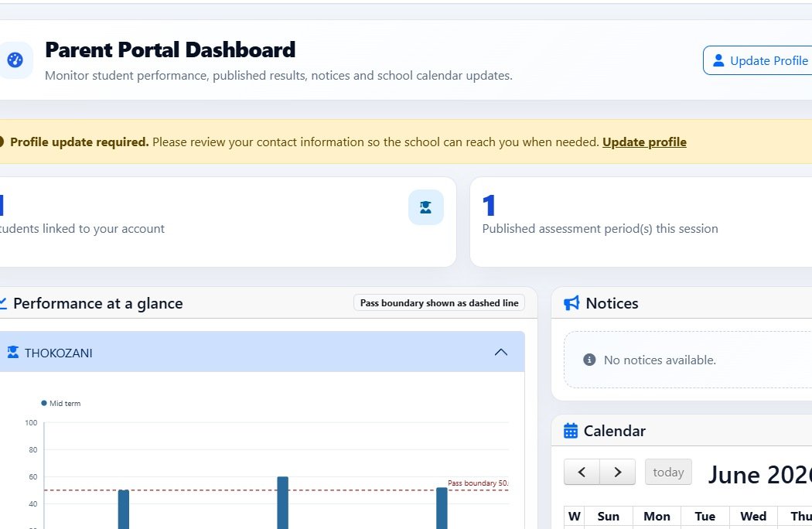The height and width of the screenshot is (529, 812).
Task: Click the Mon column header in the calendar
Action: click(x=657, y=516)
